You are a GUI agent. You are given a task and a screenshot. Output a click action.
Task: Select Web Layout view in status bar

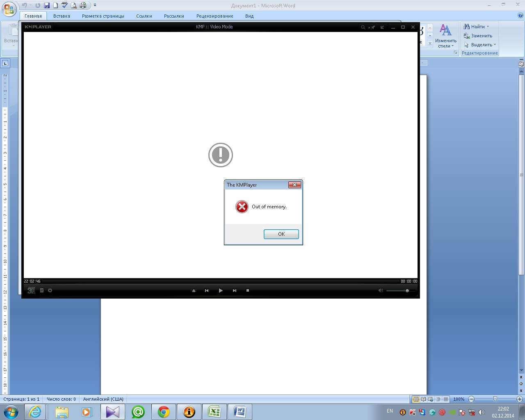[431, 399]
